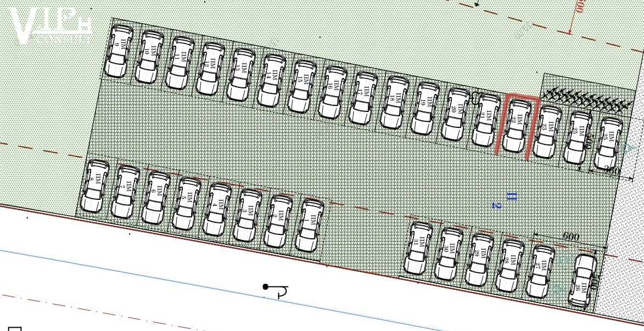Click the red-outlined parking space 22
The width and height of the screenshot is (644, 331).
click(517, 125)
